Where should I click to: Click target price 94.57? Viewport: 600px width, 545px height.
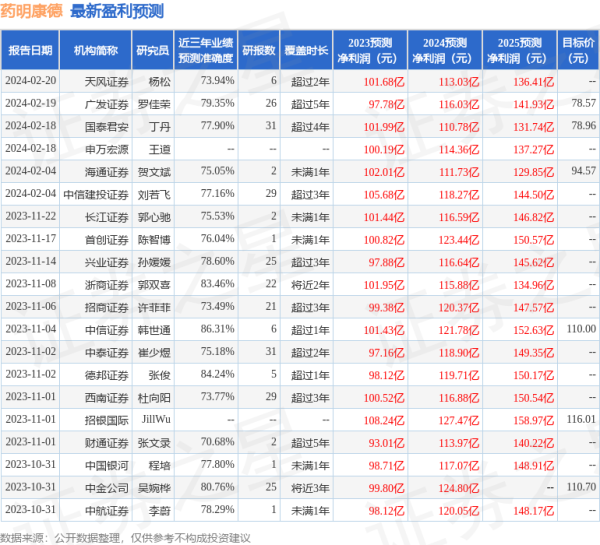pos(584,171)
